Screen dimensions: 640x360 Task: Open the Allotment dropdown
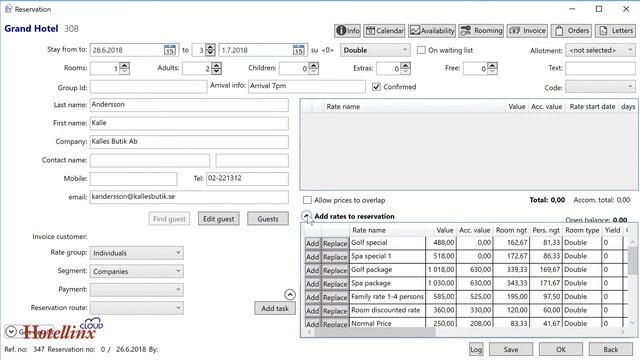600,50
